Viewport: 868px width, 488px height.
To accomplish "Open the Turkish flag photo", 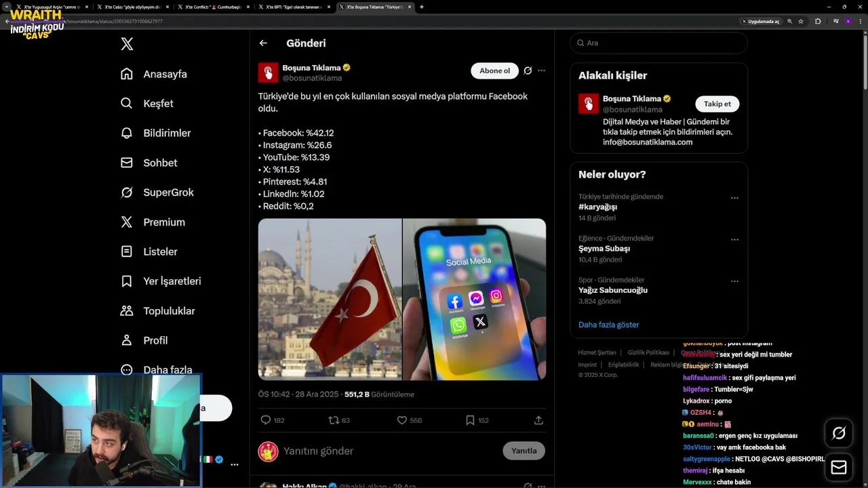I will pyautogui.click(x=330, y=299).
